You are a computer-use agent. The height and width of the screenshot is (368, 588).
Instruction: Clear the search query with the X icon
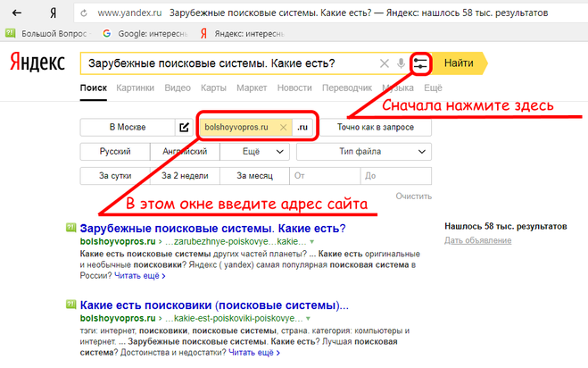pyautogui.click(x=384, y=63)
